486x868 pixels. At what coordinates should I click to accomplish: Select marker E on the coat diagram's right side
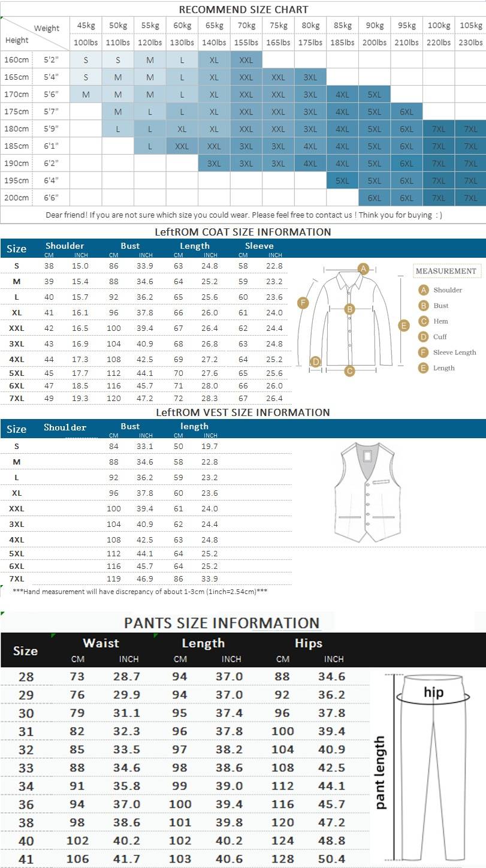(x=404, y=325)
